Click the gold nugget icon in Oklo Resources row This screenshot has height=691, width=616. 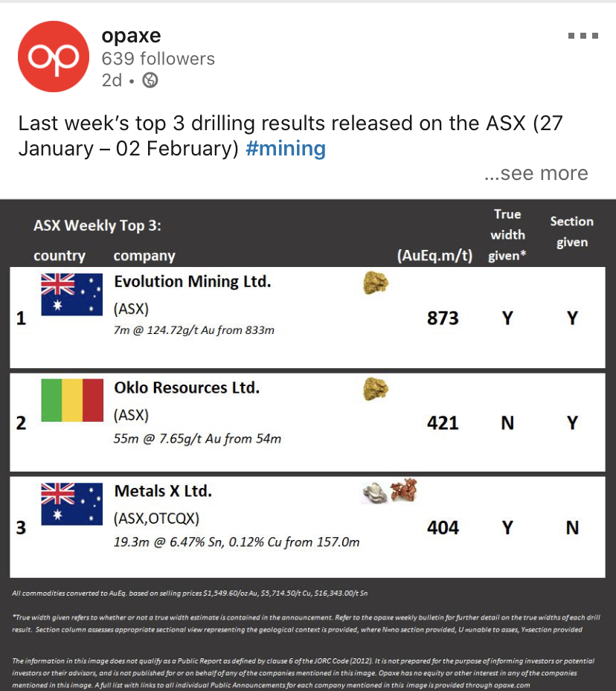click(376, 389)
